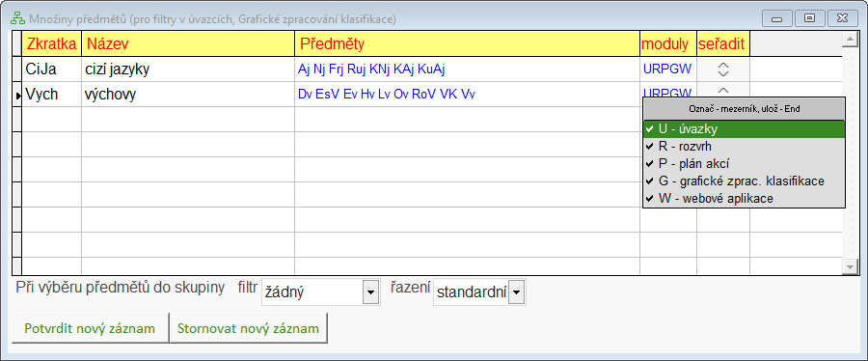Screen dimensions: 868x361
Task: Click the 'Potvrdit nový záznam' button
Action: 90,328
